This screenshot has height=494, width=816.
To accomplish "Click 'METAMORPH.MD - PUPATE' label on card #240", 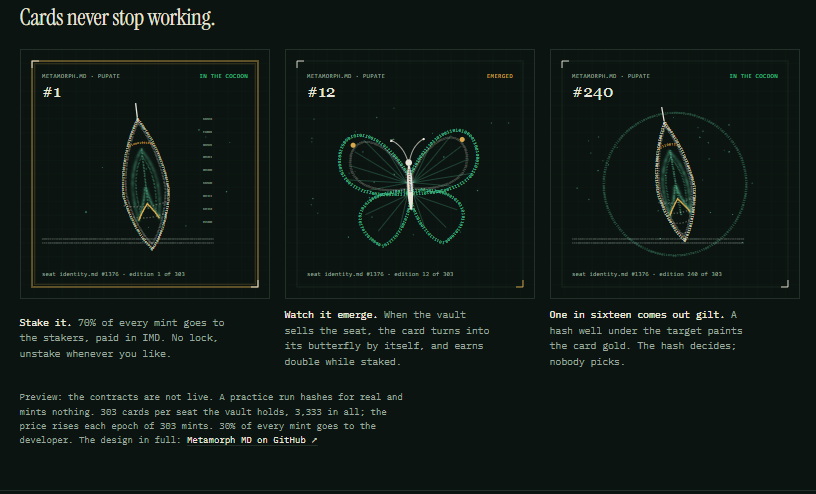I will click(610, 76).
